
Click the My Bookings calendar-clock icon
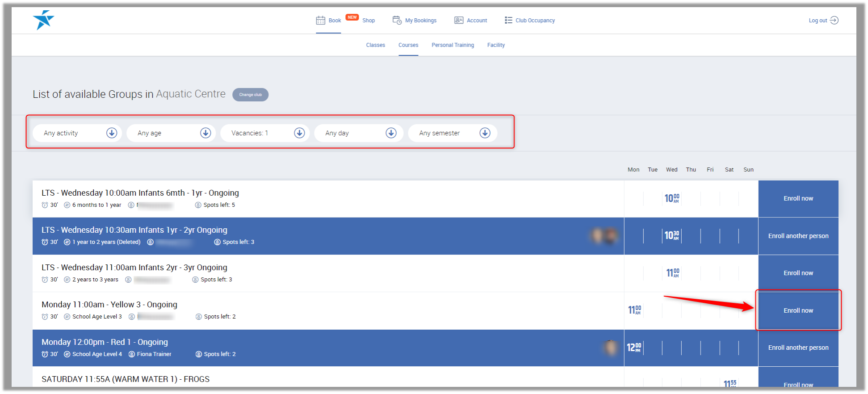[x=397, y=21]
